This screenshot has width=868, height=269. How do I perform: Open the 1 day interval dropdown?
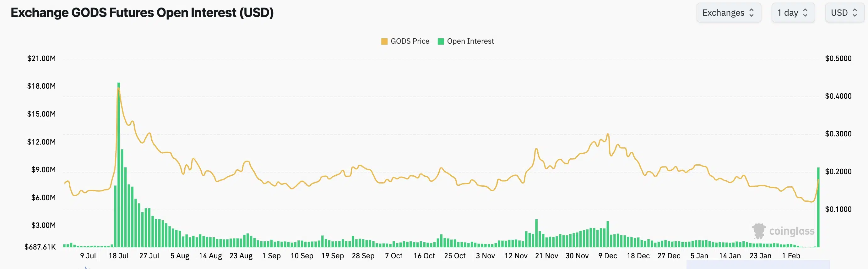pyautogui.click(x=793, y=13)
